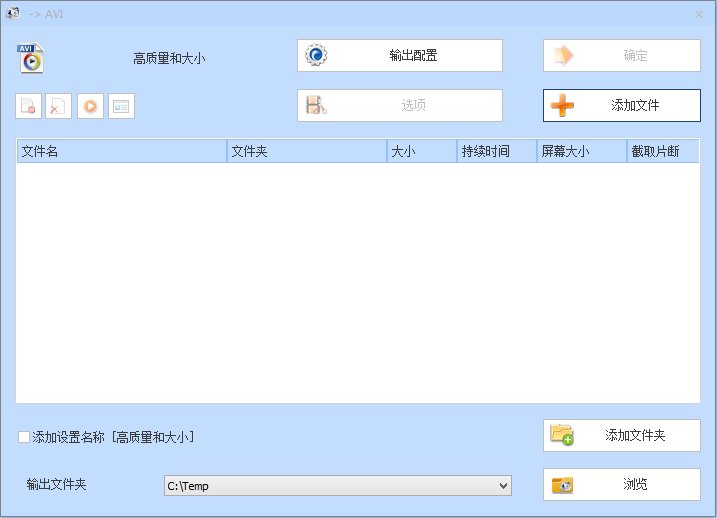The image size is (717, 518).
Task: Click the 截取片断 column header
Action: tap(663, 151)
